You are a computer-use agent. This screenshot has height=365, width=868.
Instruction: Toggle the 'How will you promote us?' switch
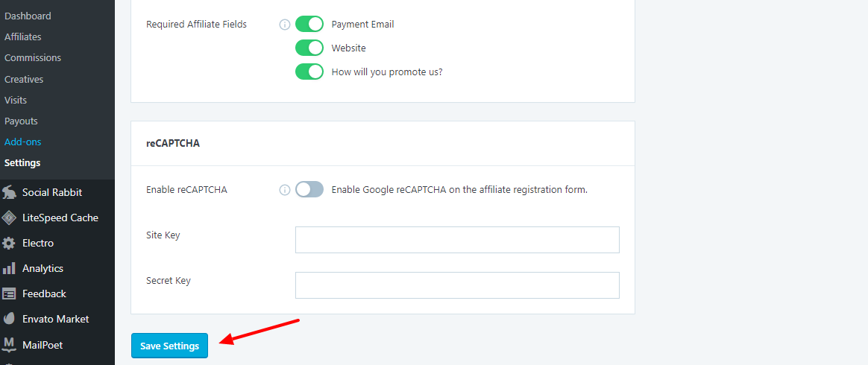(x=309, y=72)
